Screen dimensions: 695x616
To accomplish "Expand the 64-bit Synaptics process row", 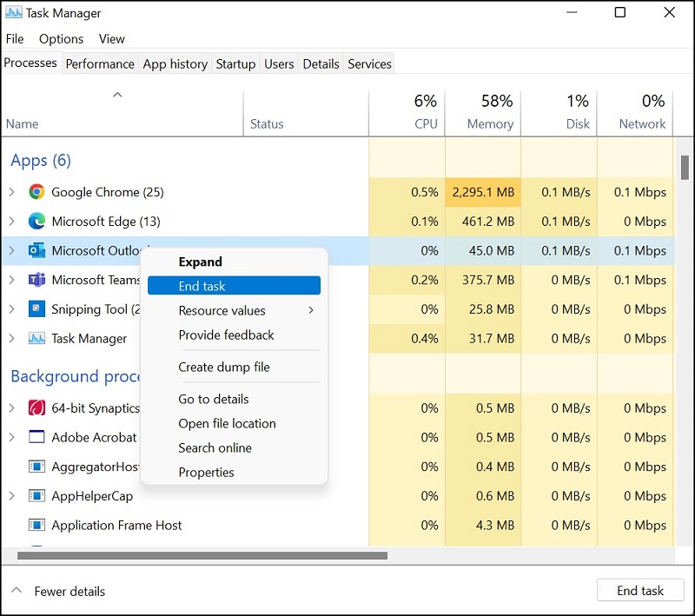I will pos(12,407).
